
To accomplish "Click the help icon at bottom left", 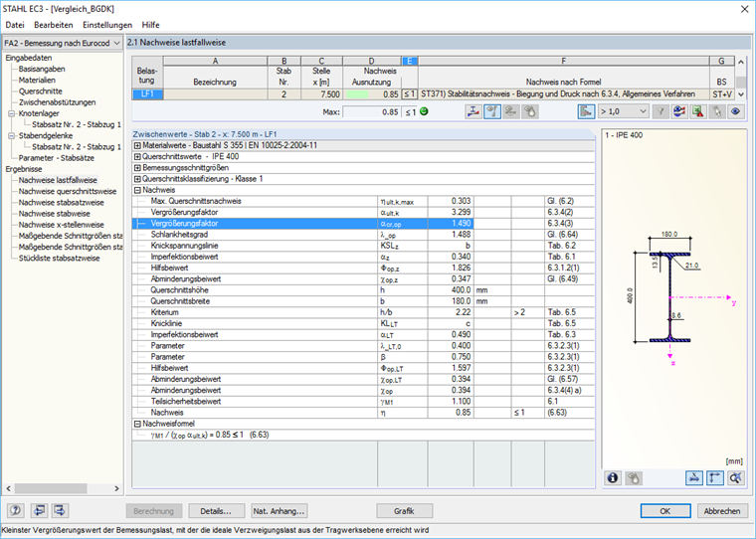I will (x=15, y=511).
